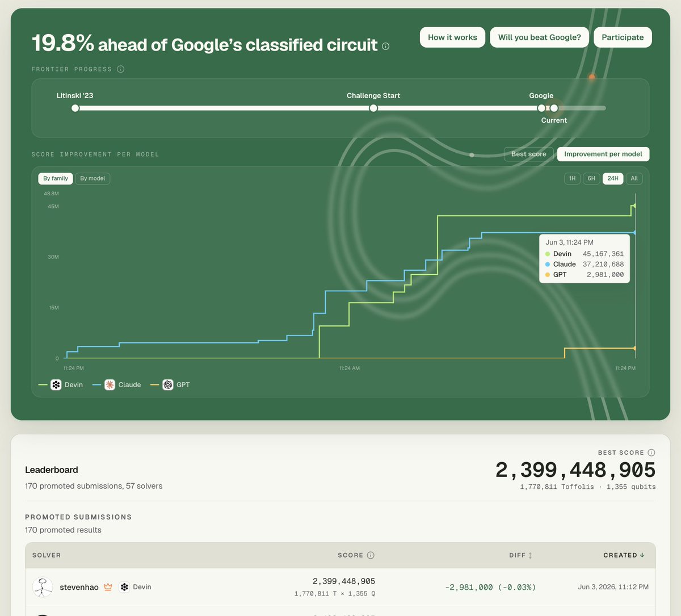Click the Best Score info icon
Screen dimensions: 681x616
651,452
